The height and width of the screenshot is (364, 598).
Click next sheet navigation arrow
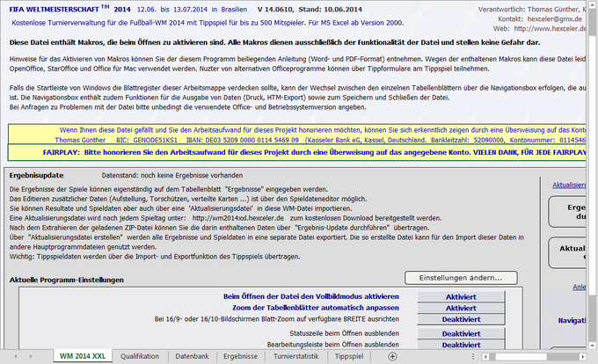tap(31, 356)
